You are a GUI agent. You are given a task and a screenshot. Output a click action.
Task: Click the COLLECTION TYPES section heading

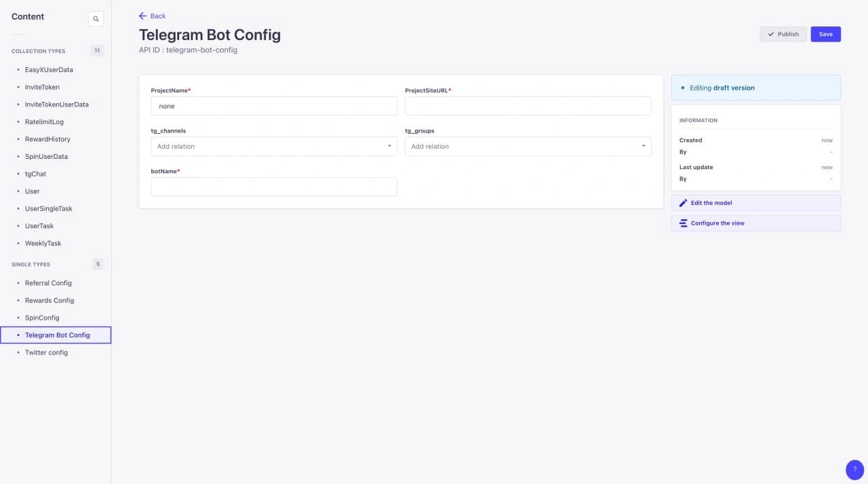(x=39, y=52)
